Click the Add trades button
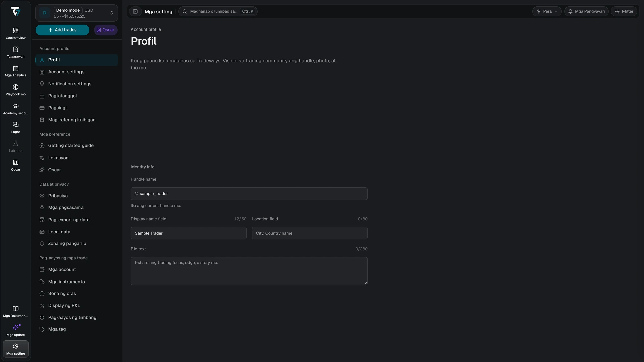 62,30
